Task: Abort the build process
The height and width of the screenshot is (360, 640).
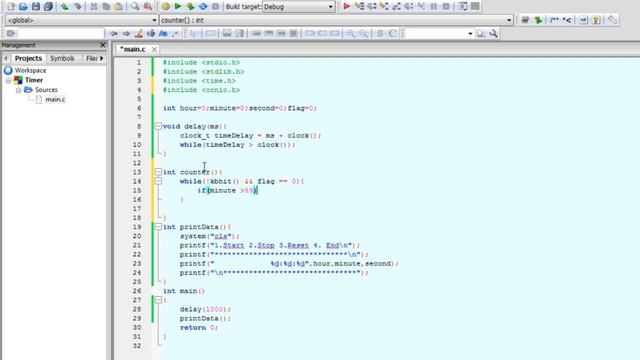Action: pyautogui.click(x=216, y=6)
